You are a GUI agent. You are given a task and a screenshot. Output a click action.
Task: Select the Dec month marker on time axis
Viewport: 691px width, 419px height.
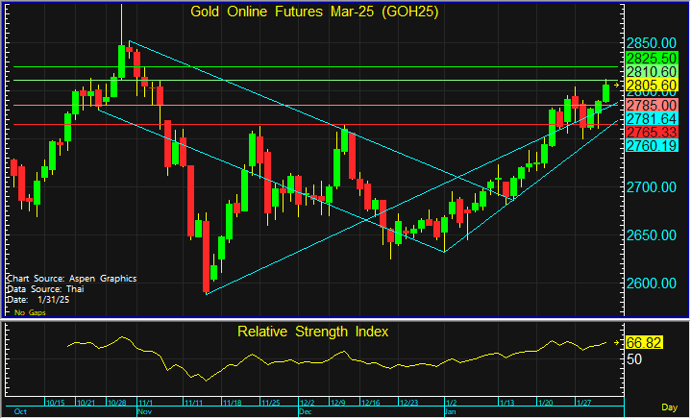(306, 411)
